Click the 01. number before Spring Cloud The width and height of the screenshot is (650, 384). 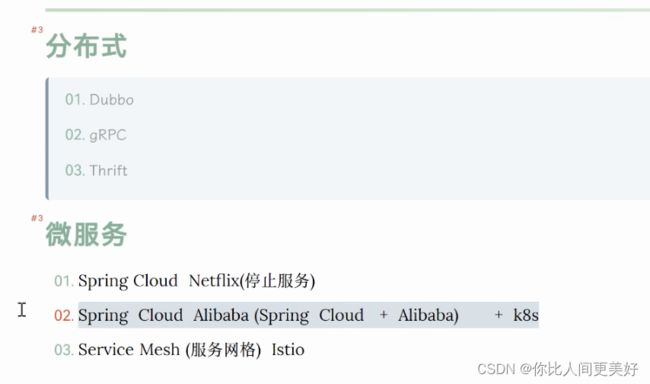pyautogui.click(x=64, y=281)
